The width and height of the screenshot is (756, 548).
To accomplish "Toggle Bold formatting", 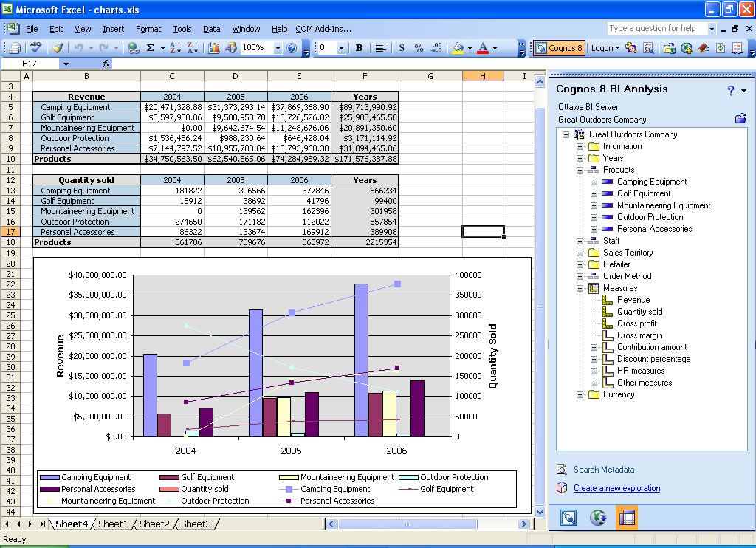I will point(360,48).
